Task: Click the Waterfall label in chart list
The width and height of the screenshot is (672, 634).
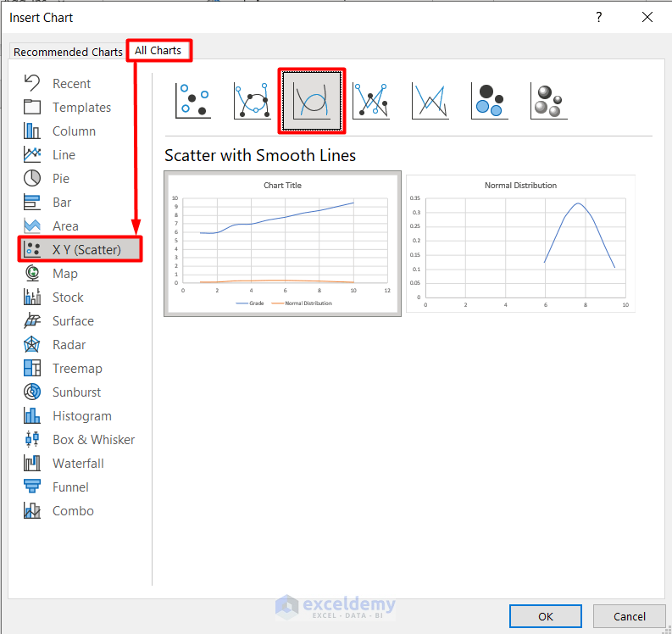Action: pos(78,464)
